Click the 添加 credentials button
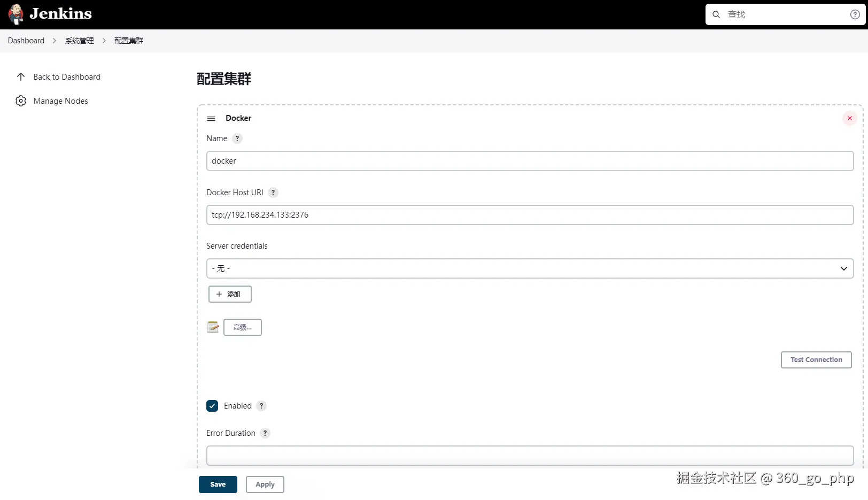 pyautogui.click(x=230, y=294)
